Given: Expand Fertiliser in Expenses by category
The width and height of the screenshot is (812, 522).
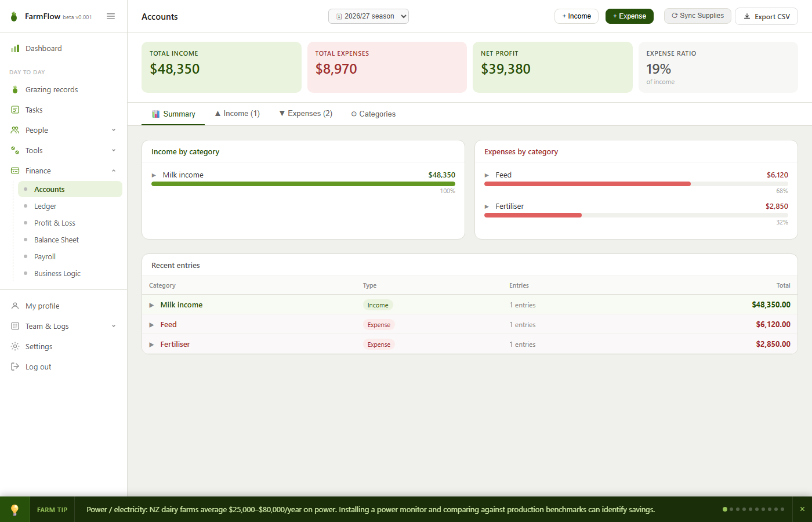Looking at the screenshot, I should (x=487, y=206).
